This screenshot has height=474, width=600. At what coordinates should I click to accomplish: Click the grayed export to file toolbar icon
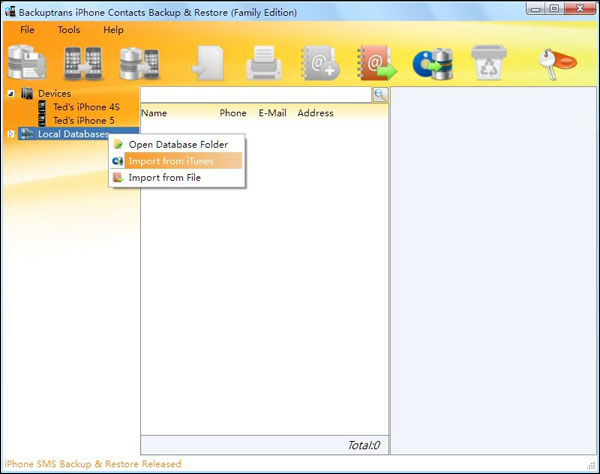pos(208,63)
